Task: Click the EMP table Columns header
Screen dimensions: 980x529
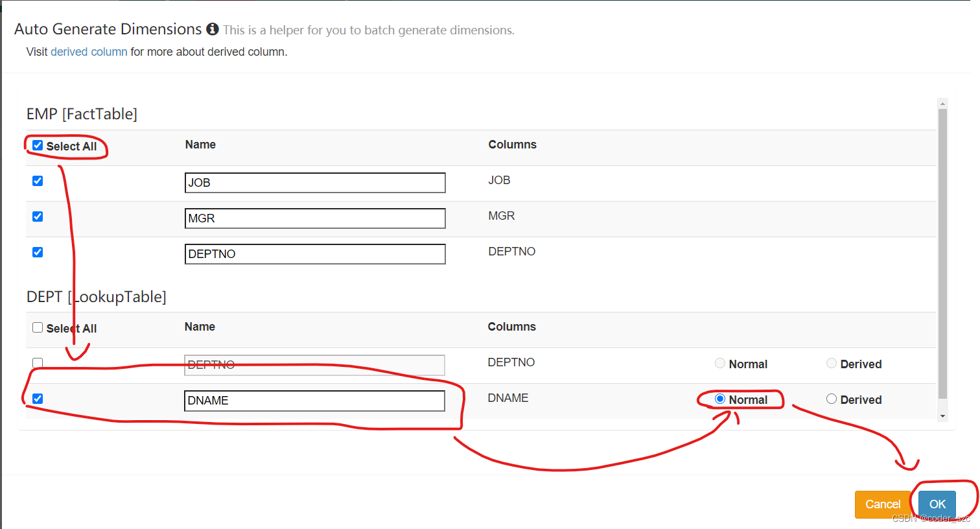Action: point(513,145)
